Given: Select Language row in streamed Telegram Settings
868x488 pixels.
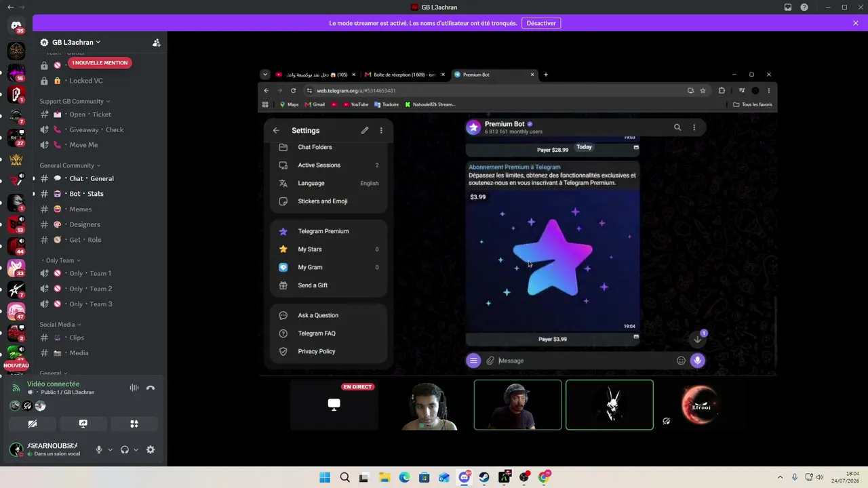Looking at the screenshot, I should coord(328,183).
